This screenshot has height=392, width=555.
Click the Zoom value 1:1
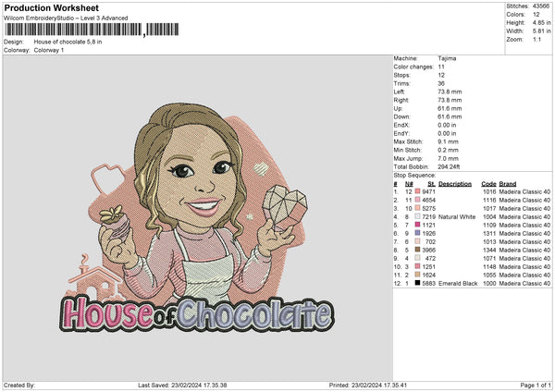[536, 39]
